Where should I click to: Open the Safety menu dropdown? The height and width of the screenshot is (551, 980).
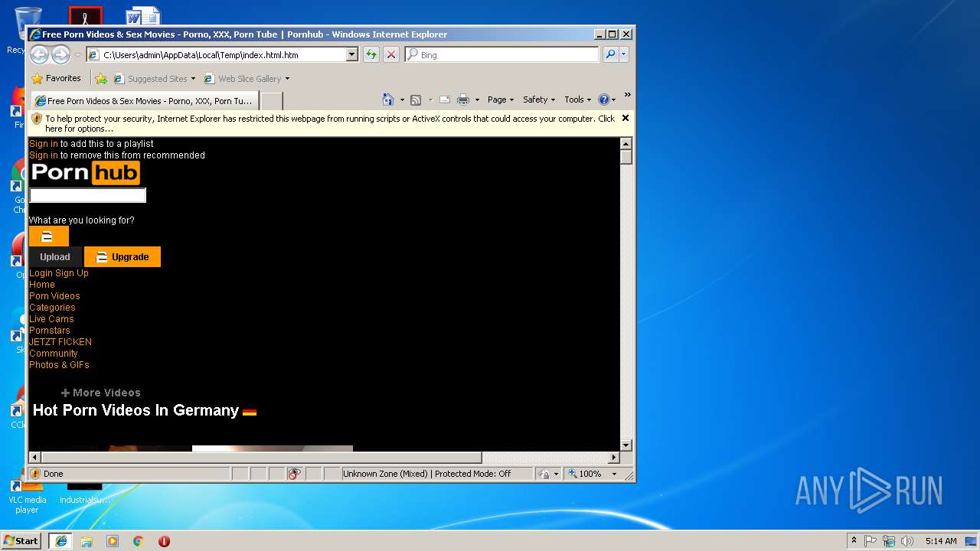(539, 99)
